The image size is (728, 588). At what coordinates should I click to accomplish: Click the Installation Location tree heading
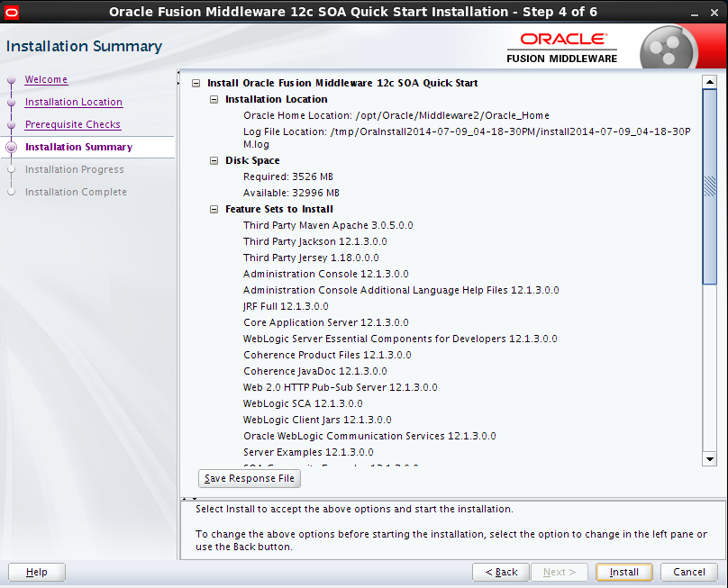277,100
